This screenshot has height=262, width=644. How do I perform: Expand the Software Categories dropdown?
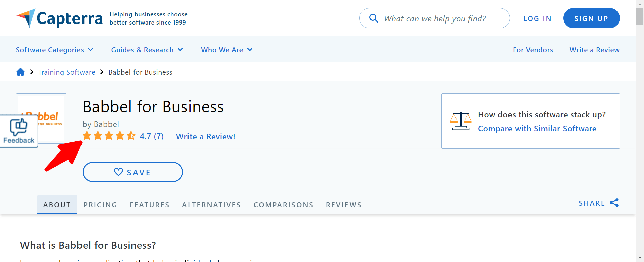pos(54,50)
